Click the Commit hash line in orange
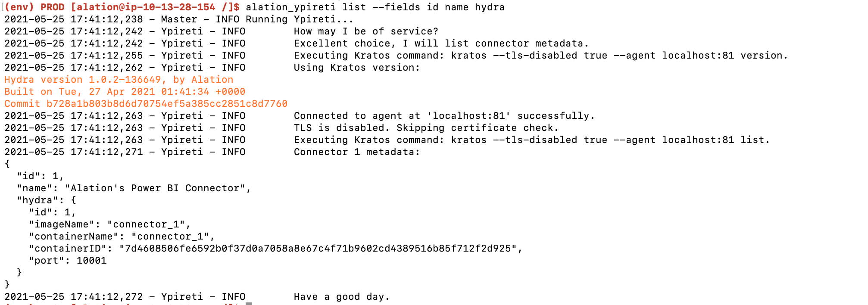This screenshot has width=868, height=305. (146, 104)
